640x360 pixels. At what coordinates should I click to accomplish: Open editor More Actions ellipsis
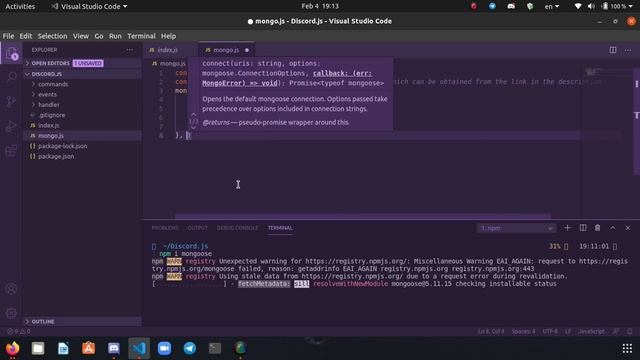628,50
